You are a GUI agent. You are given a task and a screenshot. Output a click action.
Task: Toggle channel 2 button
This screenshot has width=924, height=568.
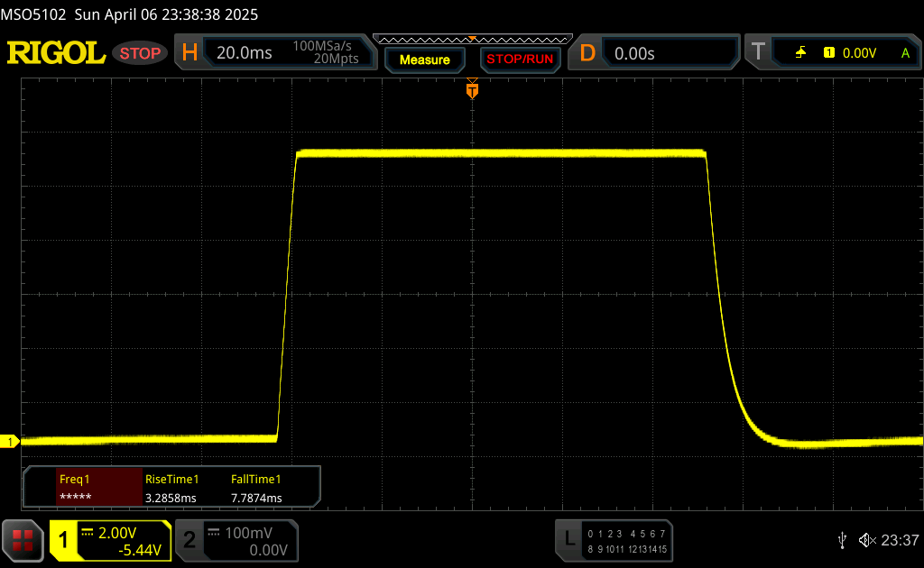tap(189, 540)
